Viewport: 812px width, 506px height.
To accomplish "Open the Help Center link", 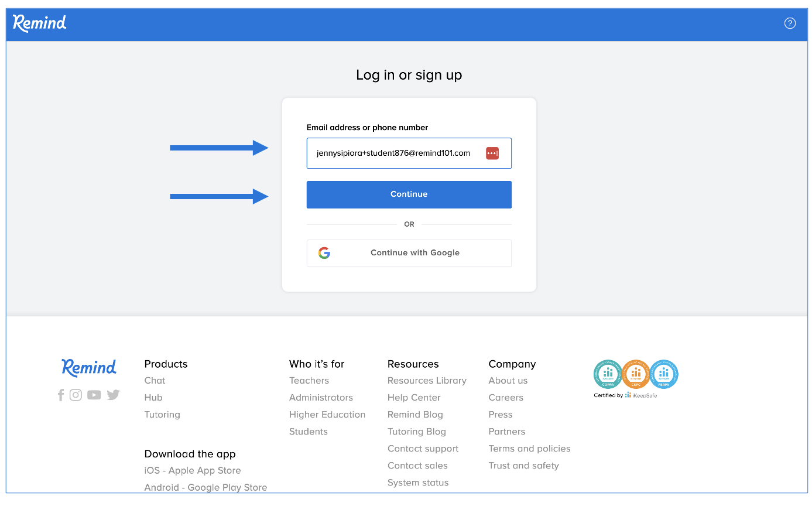I will 413,398.
